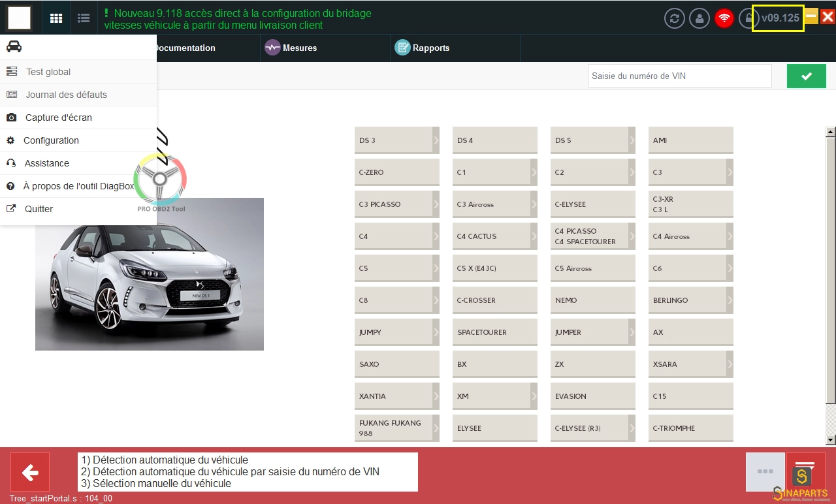
Task: Select the NEMO vehicle button
Action: click(x=593, y=300)
